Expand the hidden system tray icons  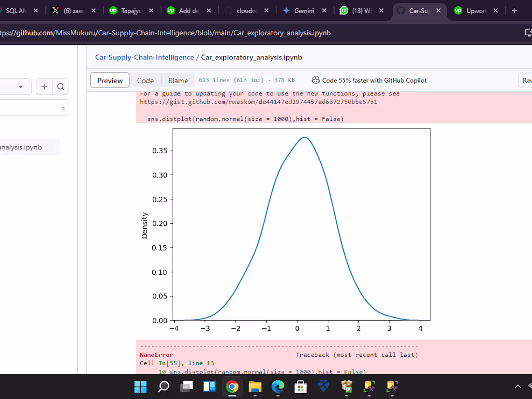point(517,387)
